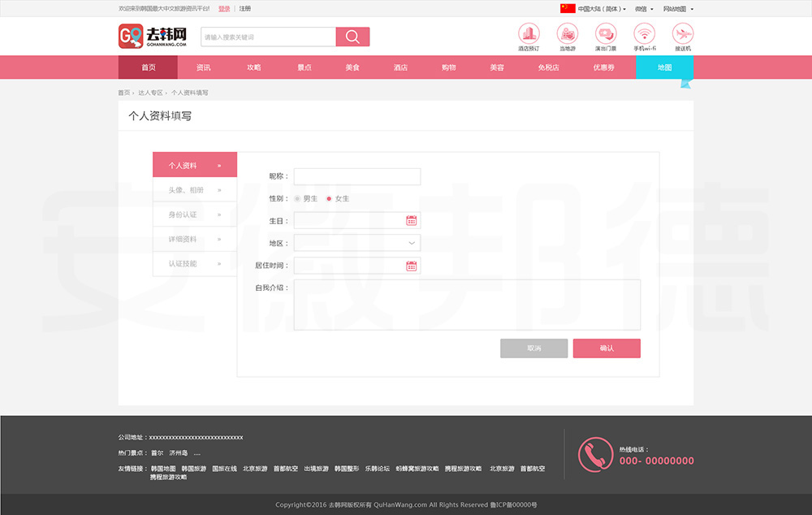Open the 攻略 navigation tab
Image resolution: width=812 pixels, height=515 pixels.
[x=254, y=67]
